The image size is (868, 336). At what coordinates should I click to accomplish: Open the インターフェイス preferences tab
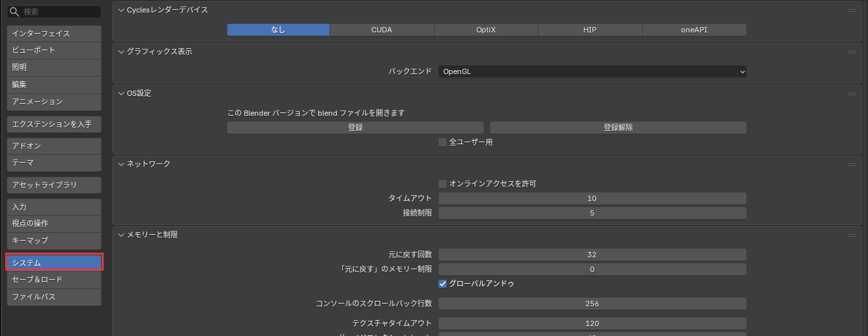[x=54, y=33]
